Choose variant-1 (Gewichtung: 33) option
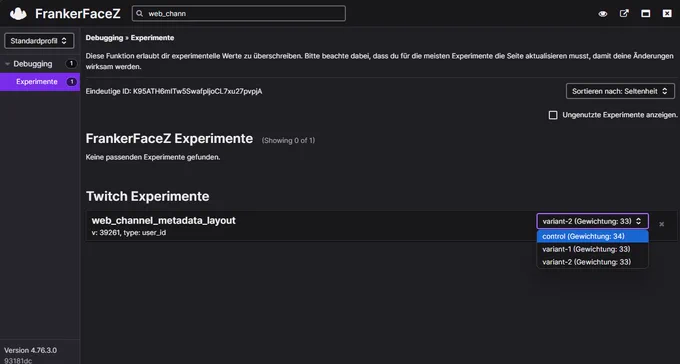The image size is (680, 364). pyautogui.click(x=592, y=249)
